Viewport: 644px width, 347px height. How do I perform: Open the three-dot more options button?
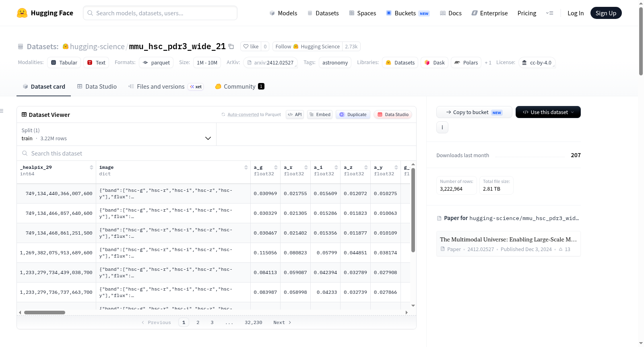(x=442, y=127)
